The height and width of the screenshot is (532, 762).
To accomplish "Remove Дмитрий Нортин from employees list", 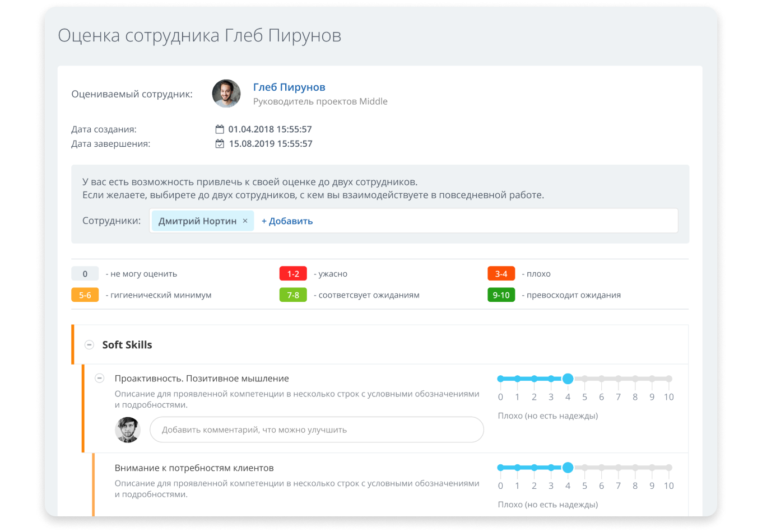I will coord(245,221).
